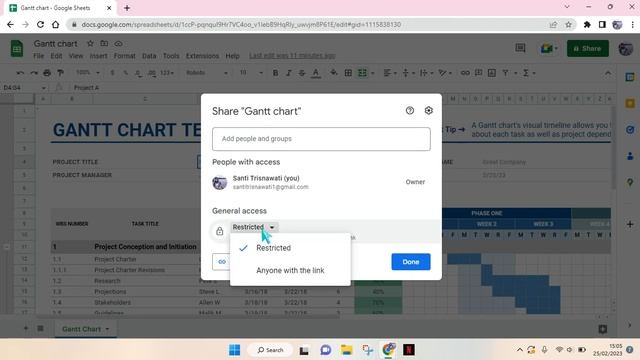Open the last edit history link

coord(292,56)
